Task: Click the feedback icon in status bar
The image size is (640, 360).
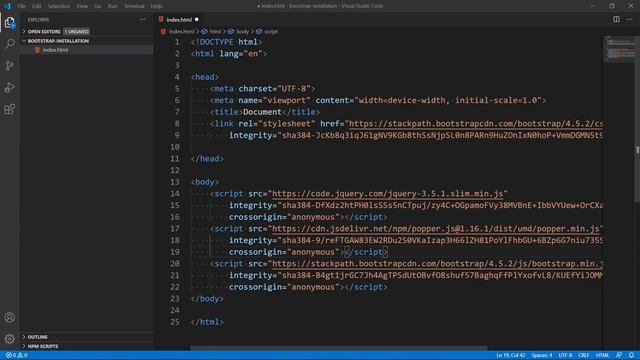Action: 619,355
